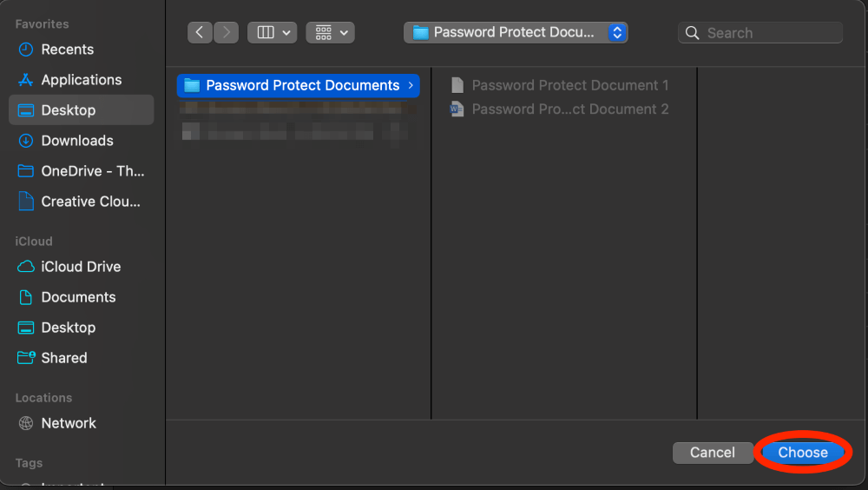Click in the Search field
This screenshot has width=868, height=490.
click(x=768, y=33)
